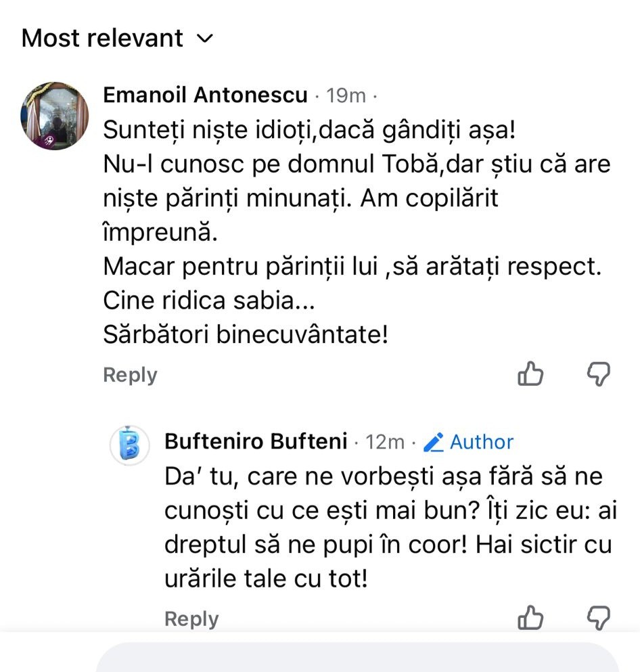This screenshot has height=672, width=640.
Task: Click the chevron beside Most relevant
Action: pyautogui.click(x=204, y=39)
